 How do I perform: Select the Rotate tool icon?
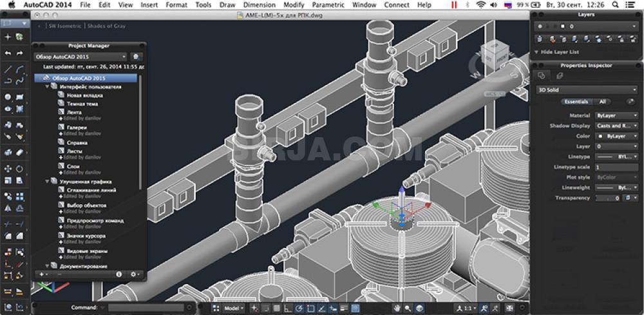[19, 169]
